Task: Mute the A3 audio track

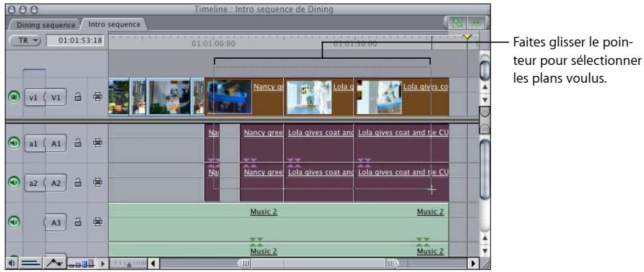Action: [x=14, y=222]
